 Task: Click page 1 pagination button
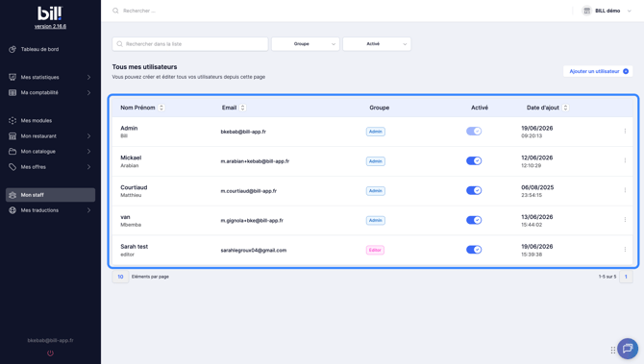click(x=626, y=277)
